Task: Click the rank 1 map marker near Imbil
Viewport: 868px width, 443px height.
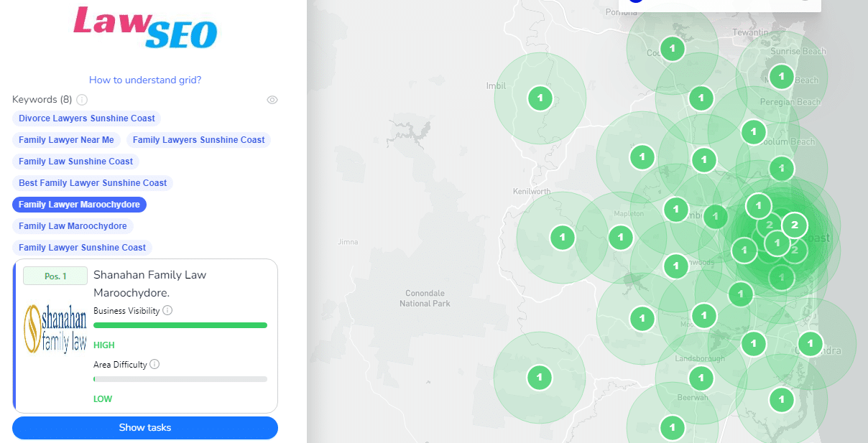Action: (540, 98)
